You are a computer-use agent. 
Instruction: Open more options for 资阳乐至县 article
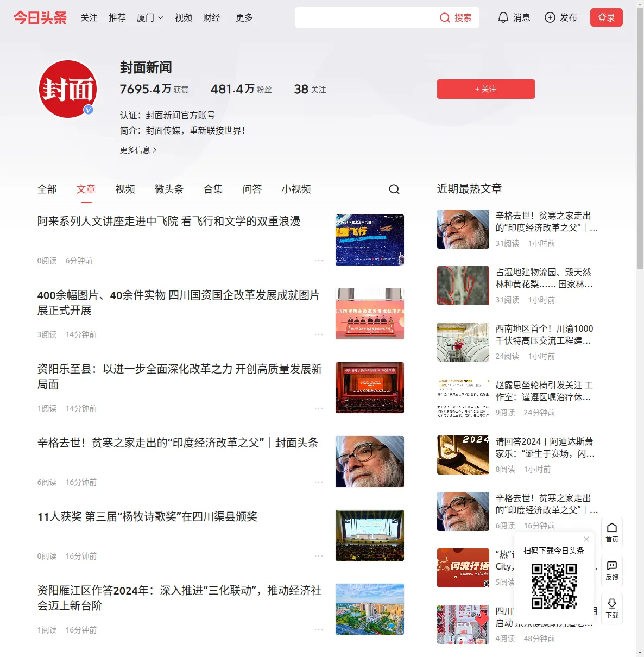(x=319, y=408)
